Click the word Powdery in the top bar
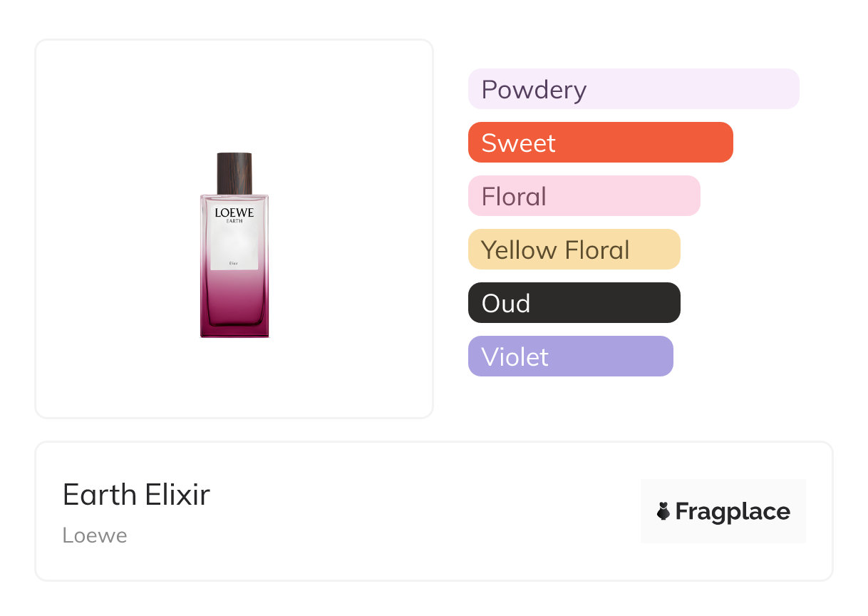This screenshot has height=616, width=868. click(534, 90)
